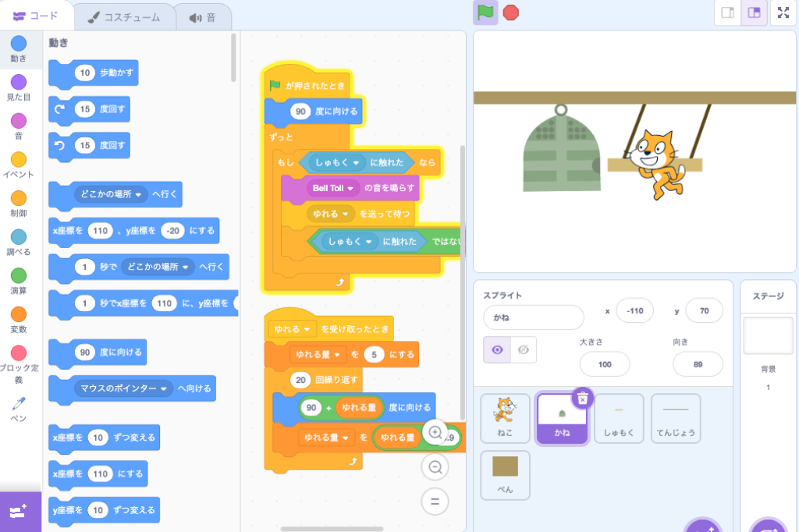The width and height of the screenshot is (799, 532).
Task: Hide the sprite with crossed-eye toggle
Action: pyautogui.click(x=523, y=350)
